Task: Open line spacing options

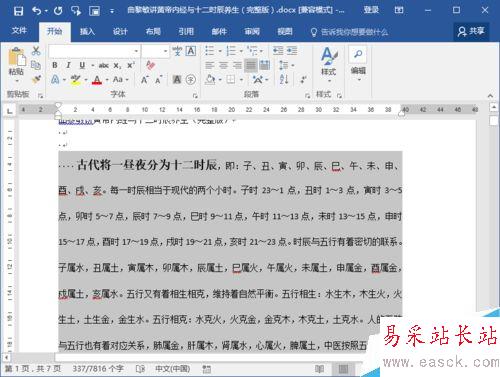Action: tap(284, 65)
